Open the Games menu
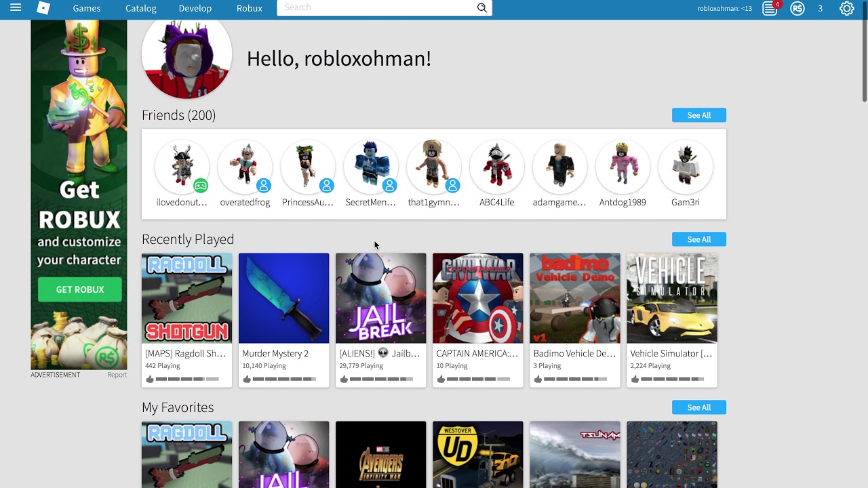Image resolution: width=868 pixels, height=488 pixels. (87, 8)
